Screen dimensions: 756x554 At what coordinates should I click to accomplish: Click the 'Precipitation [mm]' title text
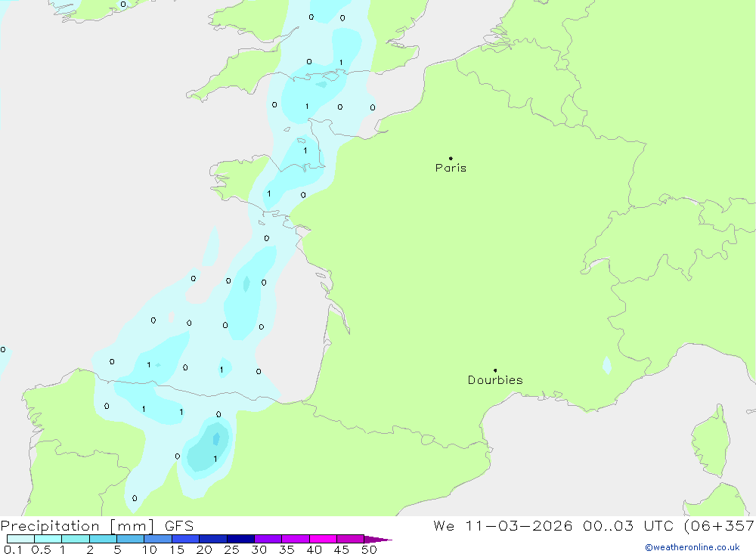point(78,526)
